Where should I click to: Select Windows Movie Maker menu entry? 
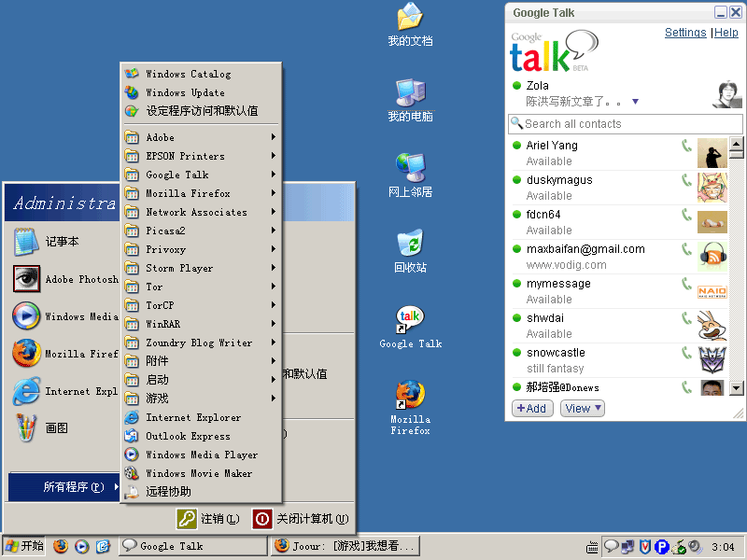tap(200, 473)
